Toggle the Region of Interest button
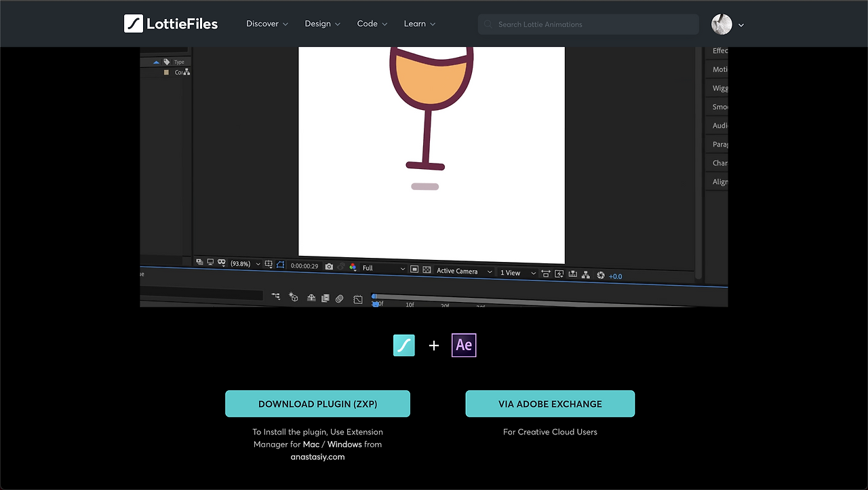Screen dimensions: 868x490 point(414,269)
